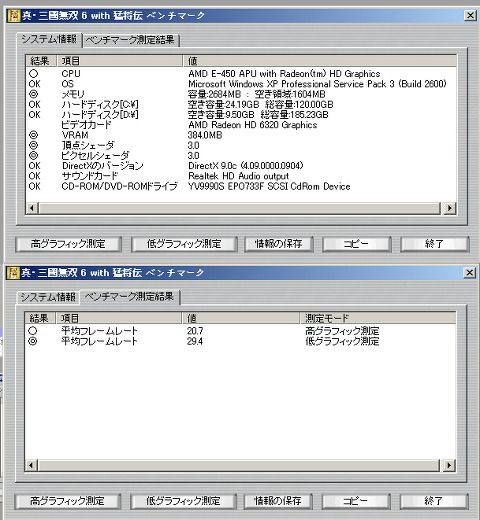This screenshot has height=520, width=480.
Task: Click 384.0MB VRAM value
Action: pyautogui.click(x=205, y=135)
